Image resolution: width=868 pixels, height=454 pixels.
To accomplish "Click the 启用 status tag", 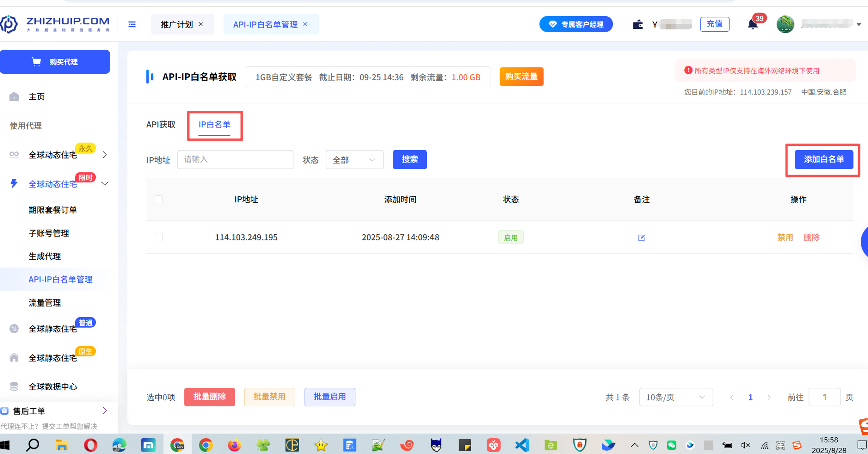I will click(511, 237).
